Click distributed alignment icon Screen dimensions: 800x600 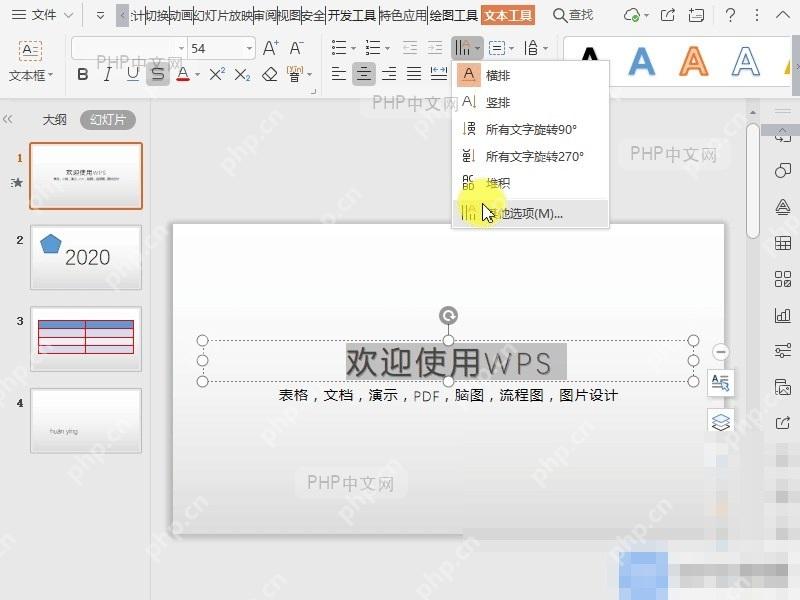tap(439, 74)
